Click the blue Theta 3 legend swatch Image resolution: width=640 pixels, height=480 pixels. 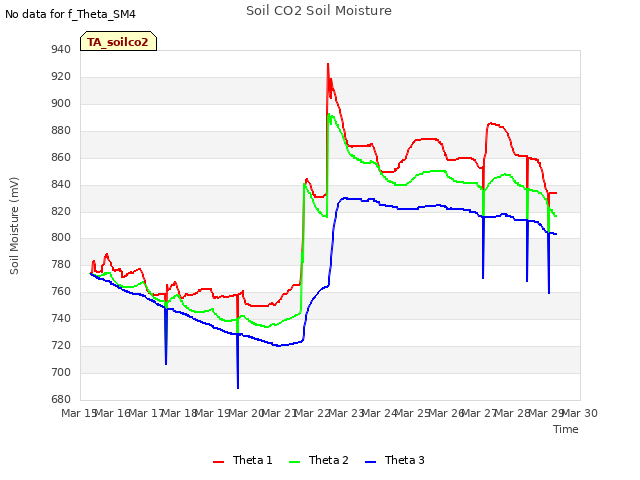pos(370,462)
